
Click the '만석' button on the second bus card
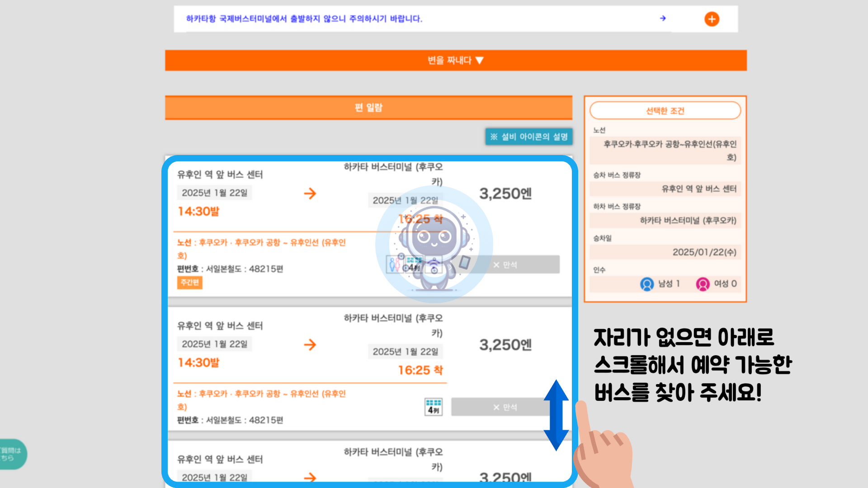click(x=505, y=407)
